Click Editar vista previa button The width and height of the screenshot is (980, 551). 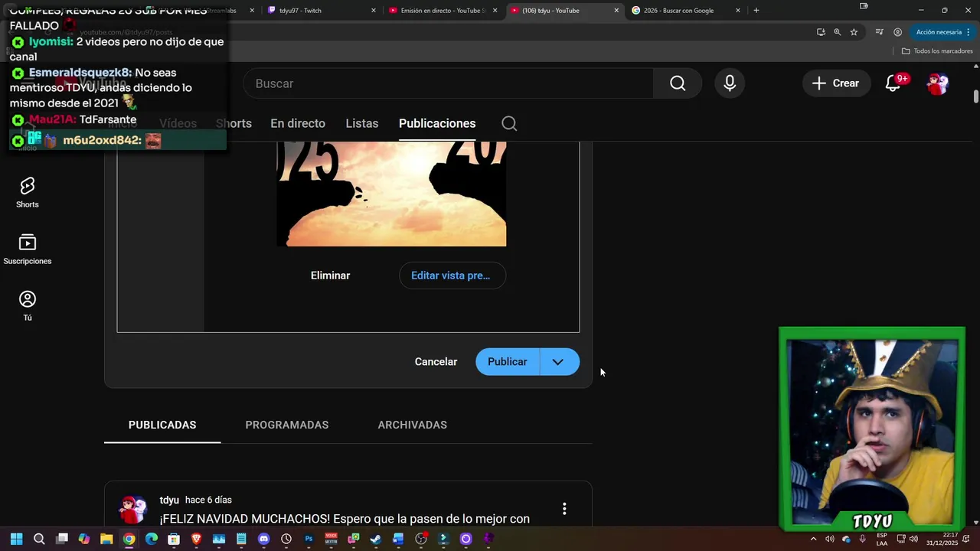tap(451, 275)
